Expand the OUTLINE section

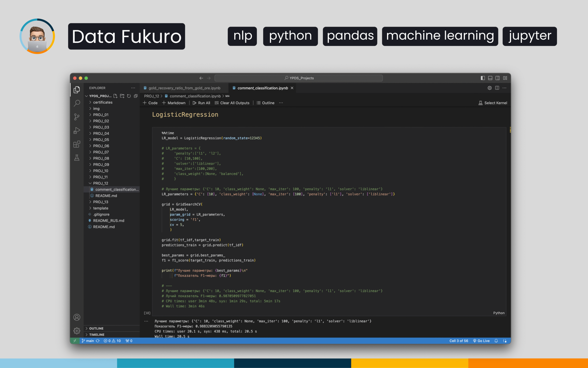pos(96,328)
